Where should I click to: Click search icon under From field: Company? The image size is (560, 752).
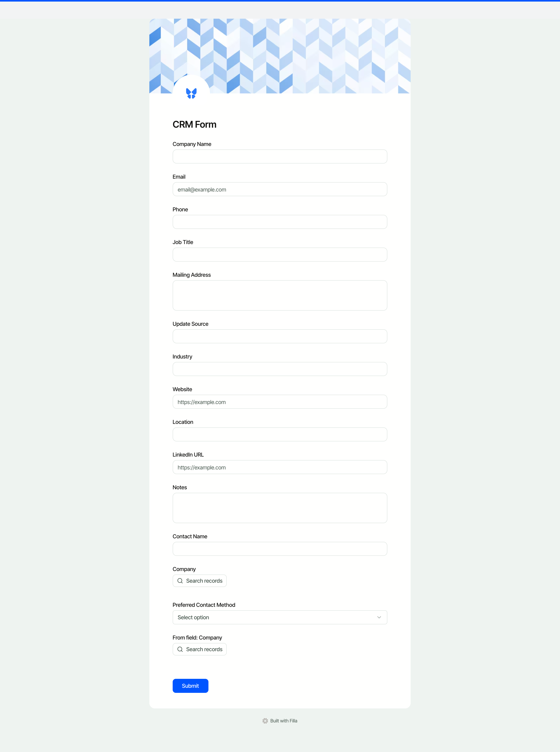tap(180, 649)
